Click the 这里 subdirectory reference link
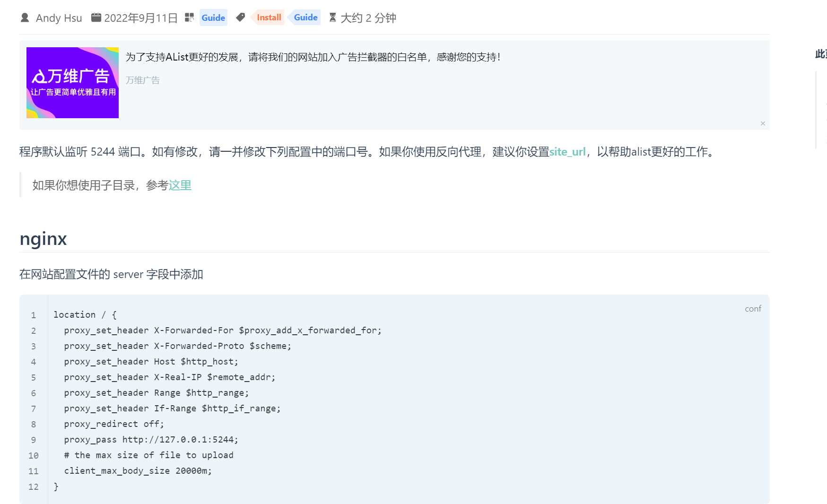Image resolution: width=827 pixels, height=504 pixels. tap(180, 185)
